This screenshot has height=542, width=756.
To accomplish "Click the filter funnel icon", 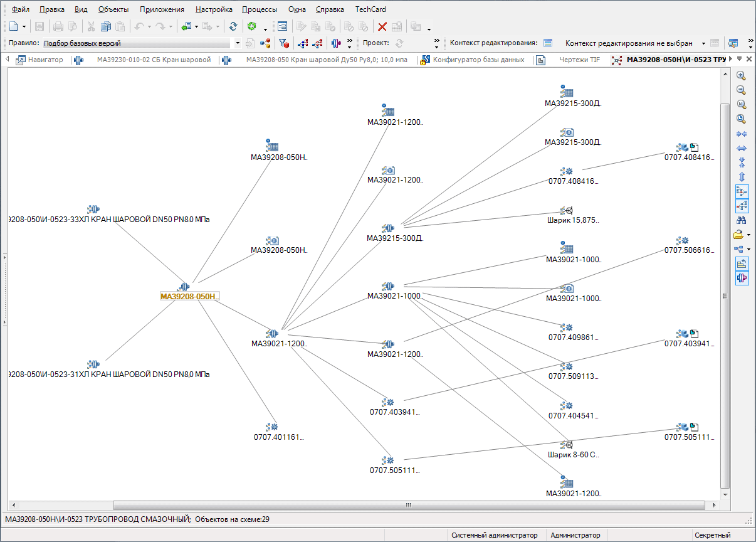I will pos(283,43).
